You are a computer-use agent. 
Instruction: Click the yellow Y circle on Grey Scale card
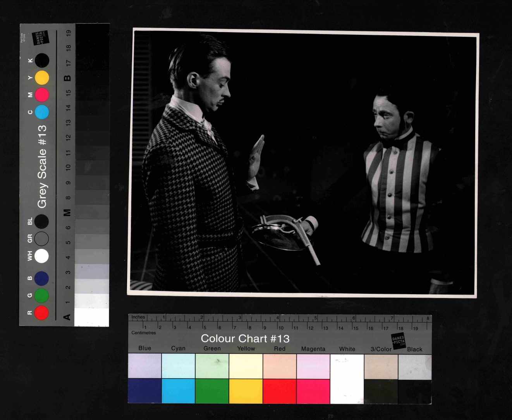[x=42, y=78]
